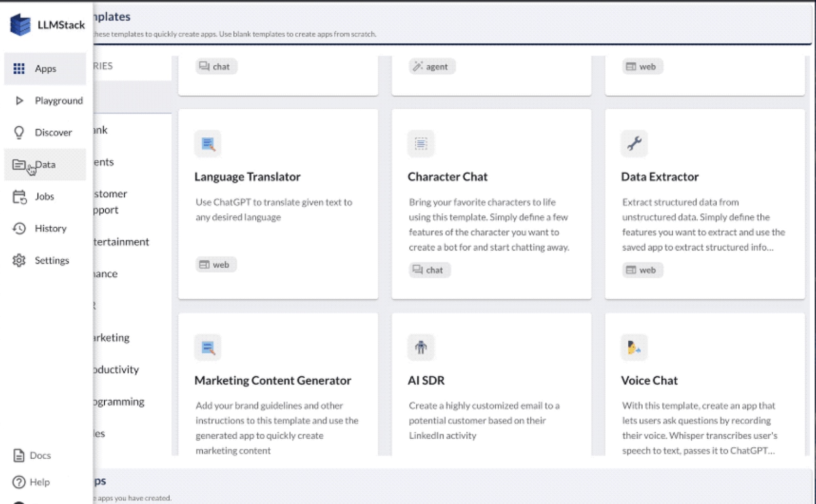The width and height of the screenshot is (816, 504).
Task: Select the Marketing category
Action: point(111,338)
